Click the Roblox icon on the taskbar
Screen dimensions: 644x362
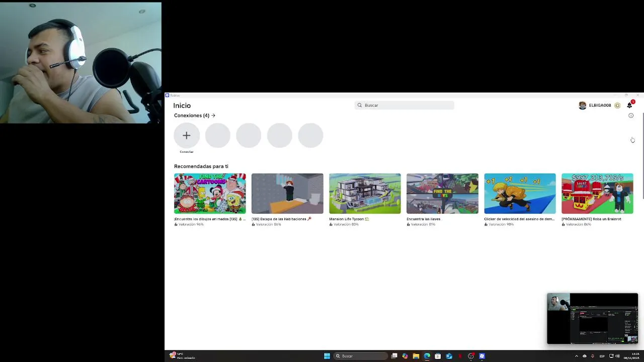[x=482, y=356]
